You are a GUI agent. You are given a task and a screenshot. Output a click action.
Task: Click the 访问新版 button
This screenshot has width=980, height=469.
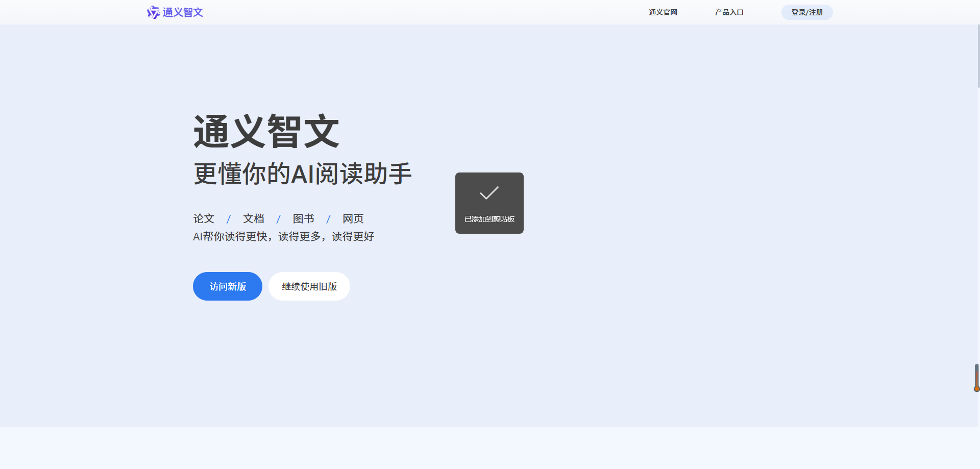[x=228, y=286]
